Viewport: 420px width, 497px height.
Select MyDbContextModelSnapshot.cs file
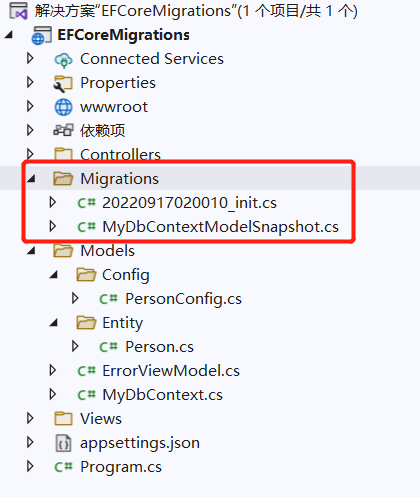pos(220,227)
